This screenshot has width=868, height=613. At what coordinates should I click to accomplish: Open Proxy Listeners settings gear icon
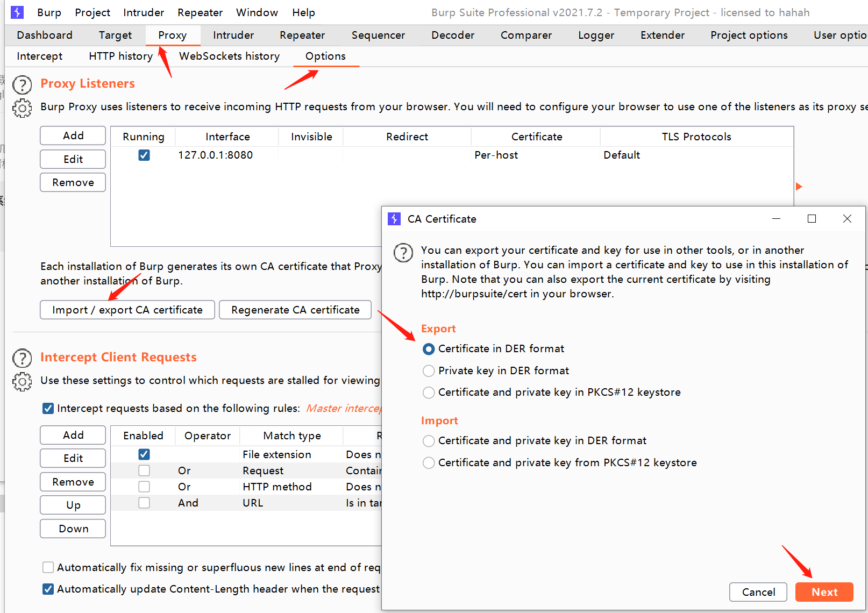point(22,108)
